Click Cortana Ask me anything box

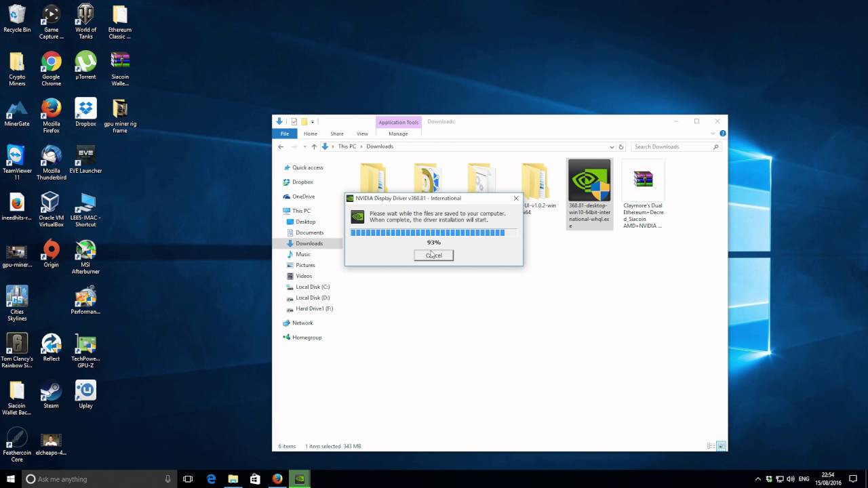click(100, 479)
